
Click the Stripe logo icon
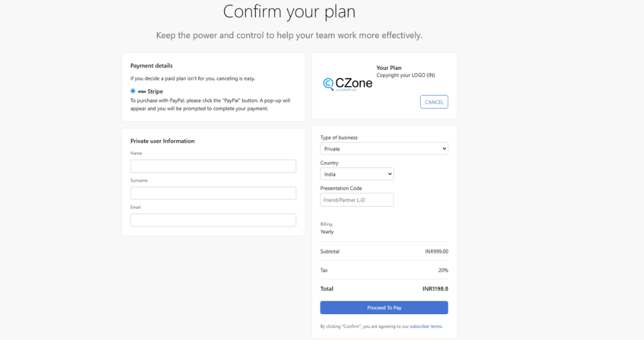tap(142, 92)
